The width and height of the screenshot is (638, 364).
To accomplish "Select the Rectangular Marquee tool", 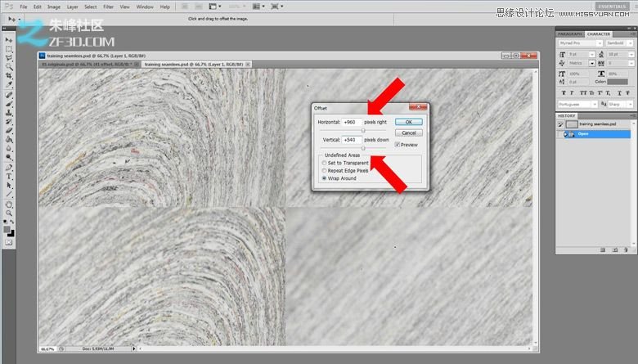I will click(8, 49).
